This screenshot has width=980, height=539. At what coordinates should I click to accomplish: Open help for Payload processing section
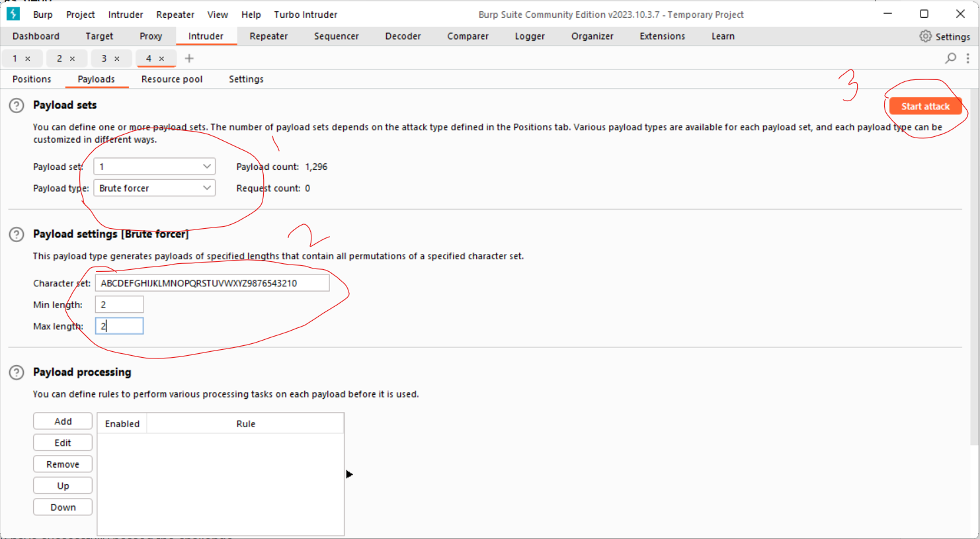(17, 372)
